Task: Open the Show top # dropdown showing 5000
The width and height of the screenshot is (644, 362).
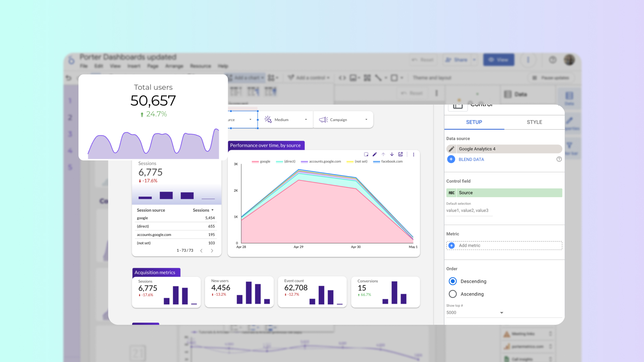Action: 502,312
